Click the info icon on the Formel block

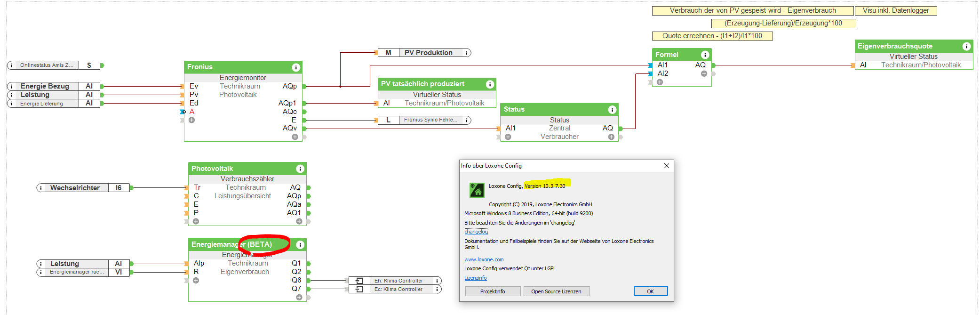pyautogui.click(x=705, y=55)
